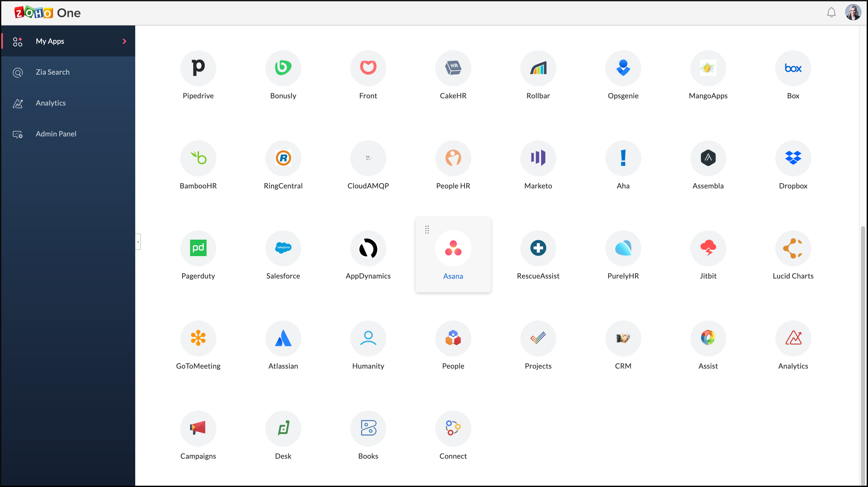Open notifications from the bell icon

coord(831,12)
